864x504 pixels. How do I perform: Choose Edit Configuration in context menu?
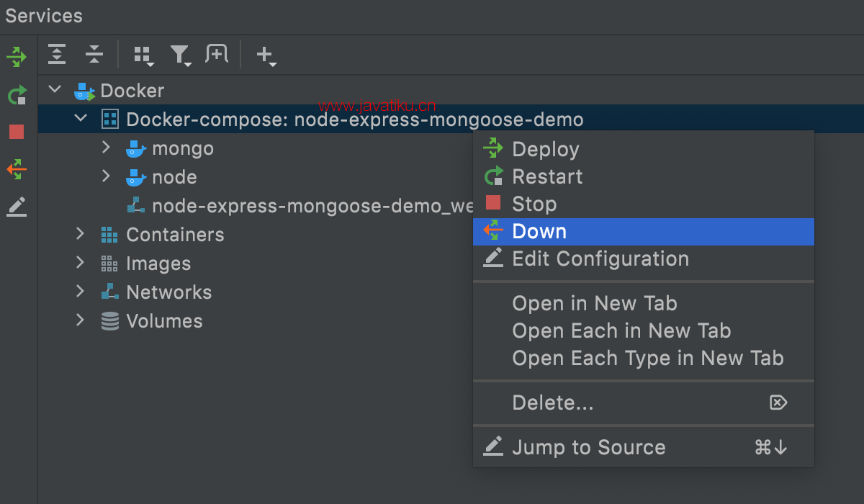[643, 258]
